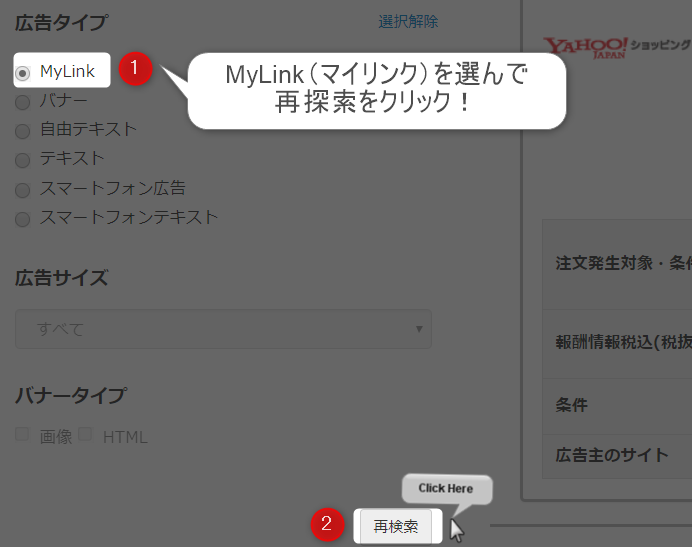Click the Yahoo! Japan ショッピング logo

[x=617, y=47]
